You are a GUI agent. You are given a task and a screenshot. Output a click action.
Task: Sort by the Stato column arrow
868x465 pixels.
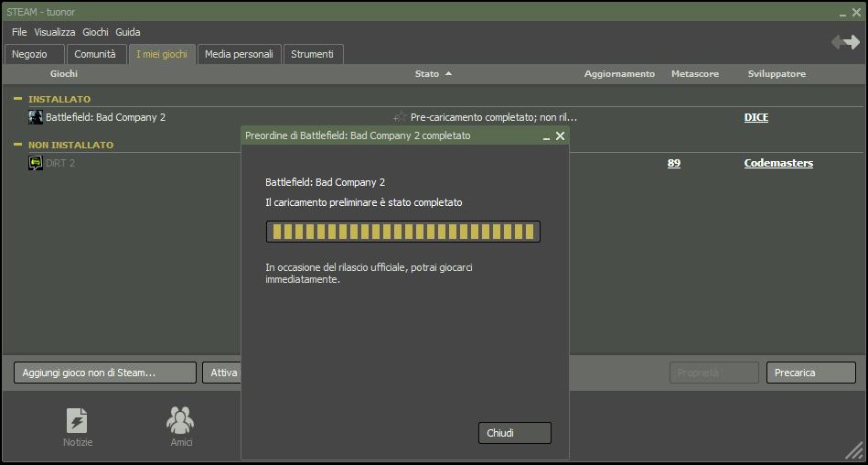448,74
